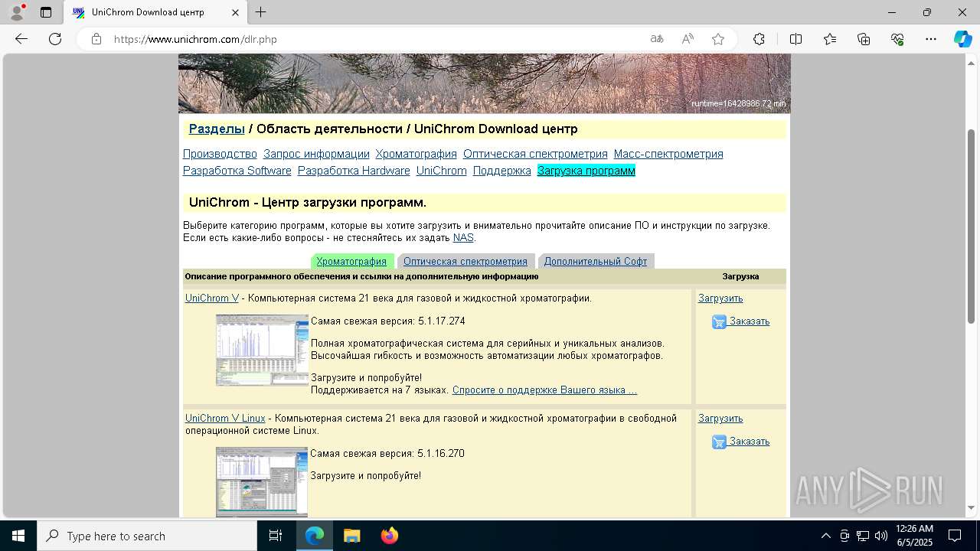The height and width of the screenshot is (551, 980).
Task: Close the UniChrom Download центр tab
Action: click(x=236, y=12)
